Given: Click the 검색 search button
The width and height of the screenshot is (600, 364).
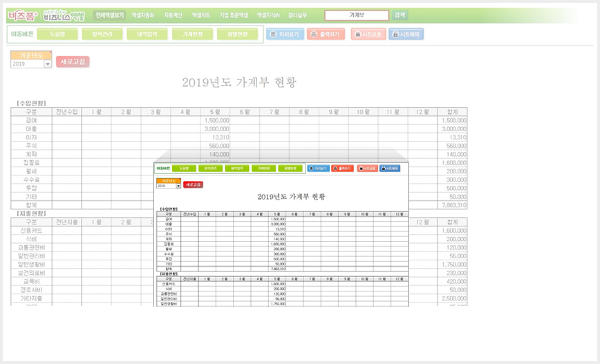Looking at the screenshot, I should pos(400,15).
